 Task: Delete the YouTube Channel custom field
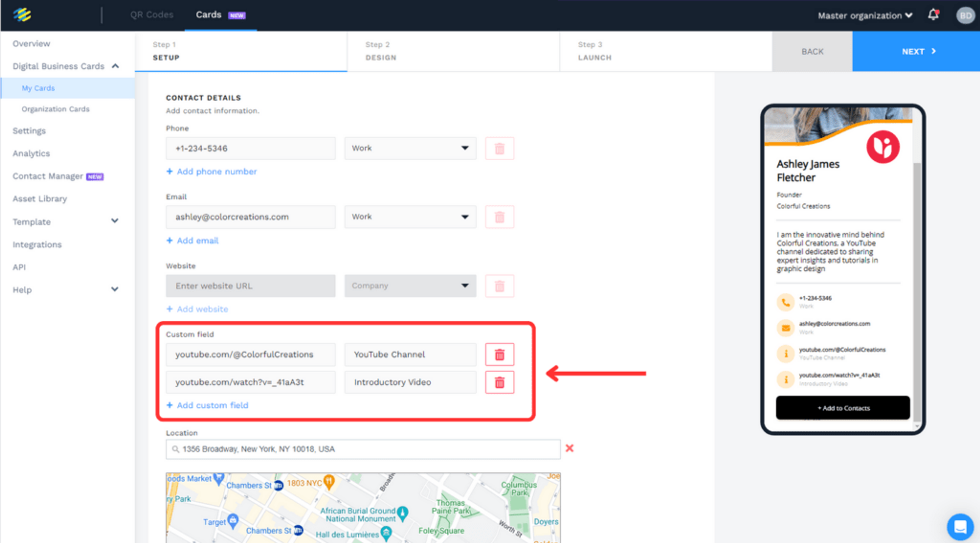coord(499,355)
